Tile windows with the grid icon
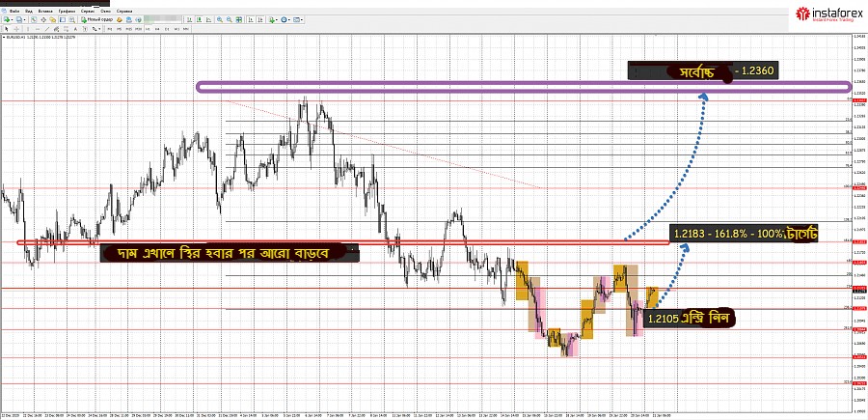The width and height of the screenshot is (868, 420). [238, 20]
